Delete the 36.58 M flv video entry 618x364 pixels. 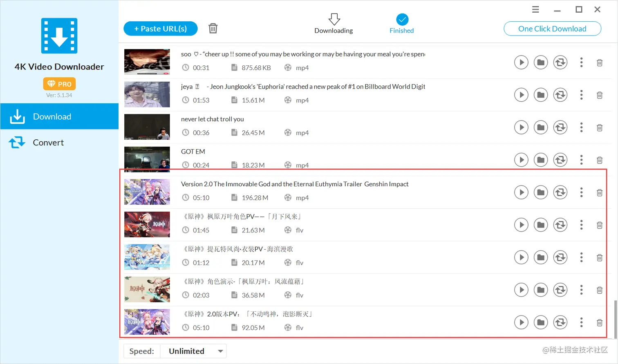tap(600, 290)
